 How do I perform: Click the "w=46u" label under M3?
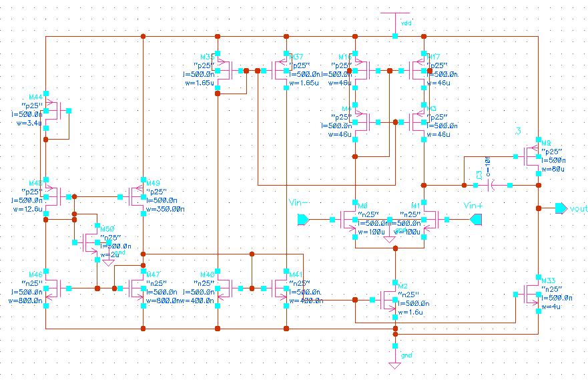[438, 134]
